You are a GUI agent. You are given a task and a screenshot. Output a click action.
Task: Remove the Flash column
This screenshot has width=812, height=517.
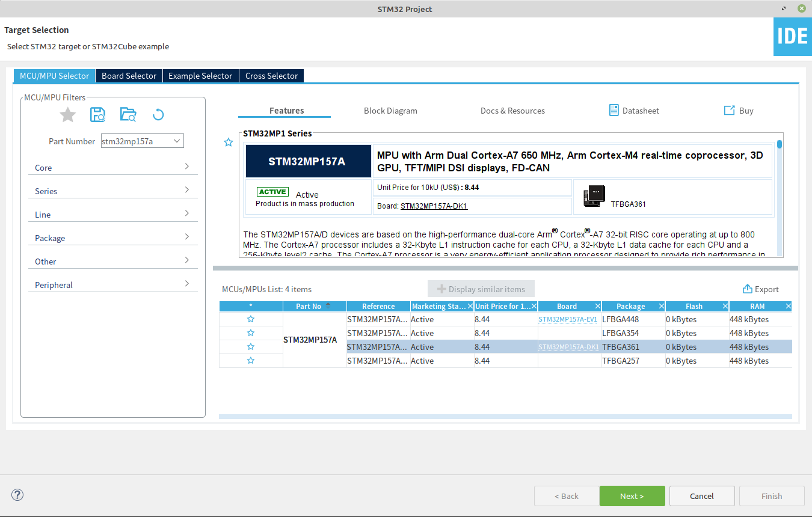click(725, 307)
